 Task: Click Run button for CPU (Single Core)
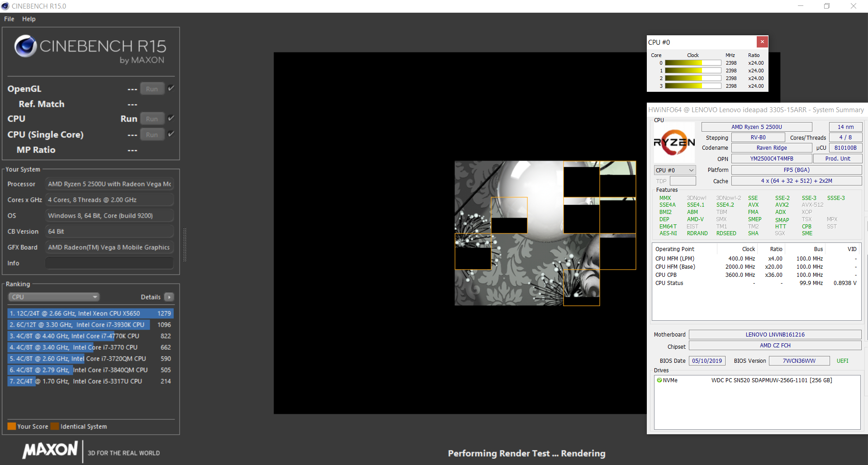click(152, 135)
